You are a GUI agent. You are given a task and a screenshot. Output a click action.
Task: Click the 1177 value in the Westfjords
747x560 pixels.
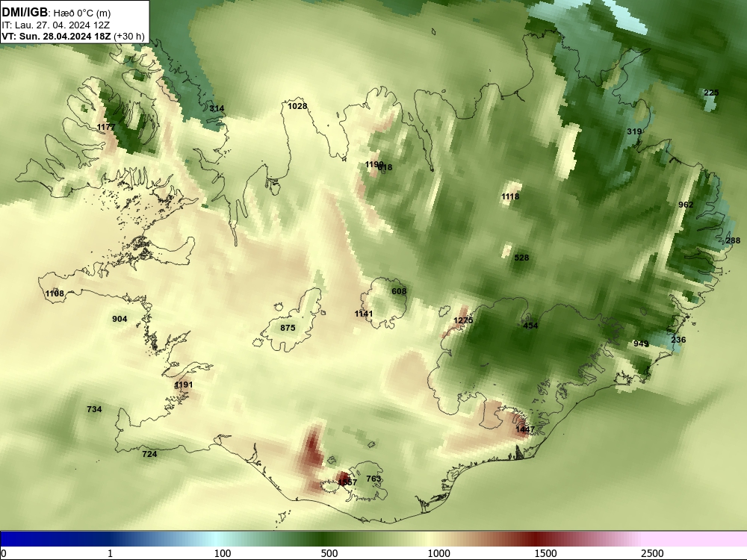coord(106,127)
